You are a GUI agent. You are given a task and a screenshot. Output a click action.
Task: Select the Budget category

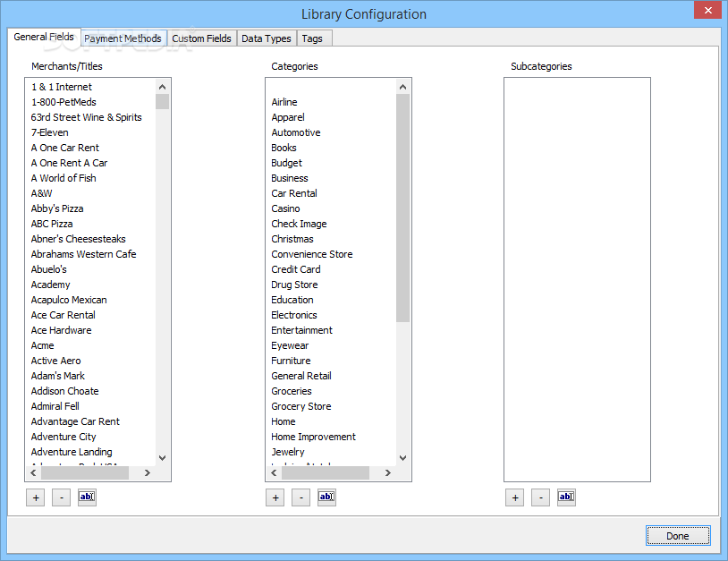coord(286,163)
